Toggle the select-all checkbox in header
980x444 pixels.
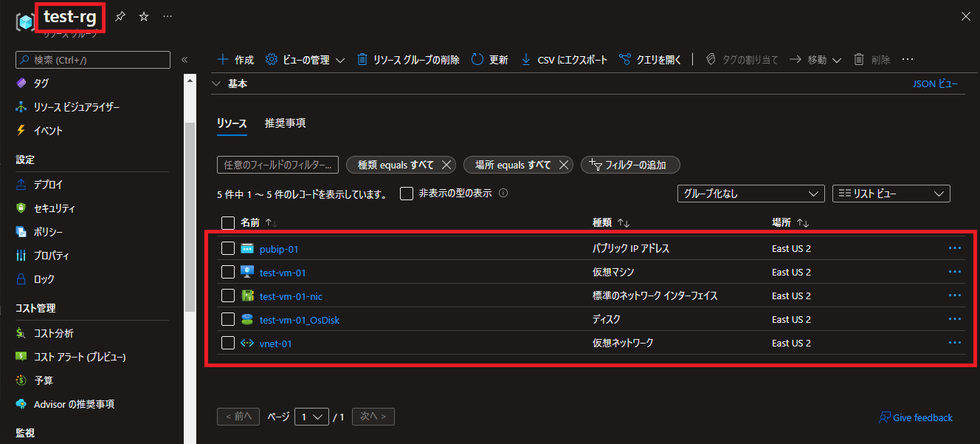coord(228,223)
